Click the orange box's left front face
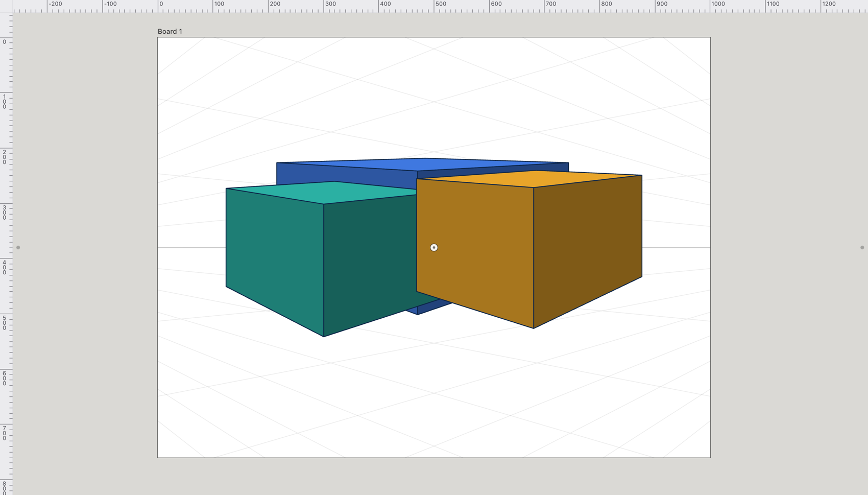Screen dimensions: 868x495 coord(475,253)
